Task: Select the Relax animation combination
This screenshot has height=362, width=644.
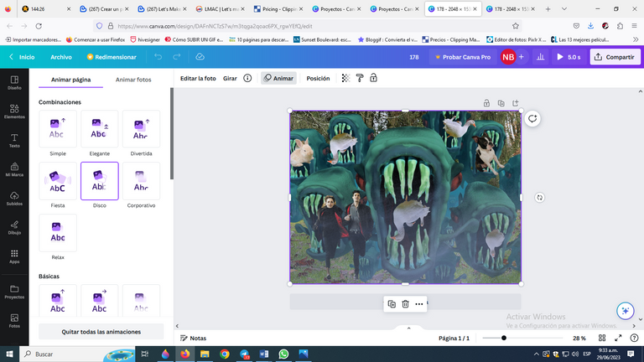Action: click(58, 233)
